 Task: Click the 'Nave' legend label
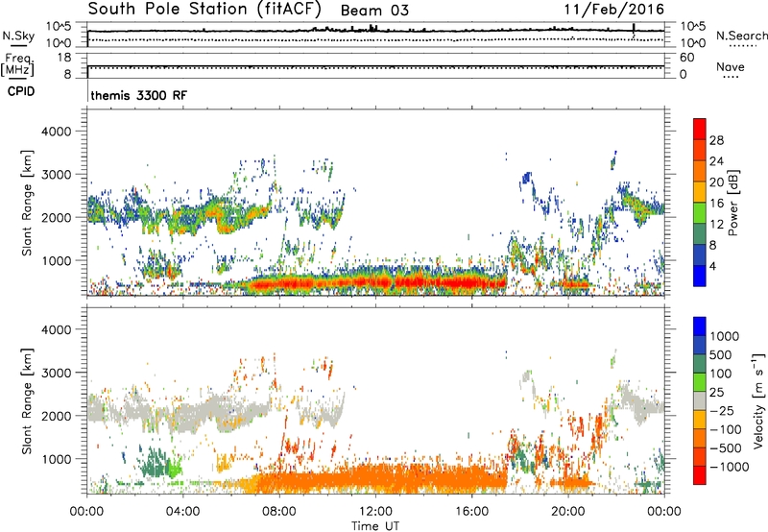[x=730, y=67]
